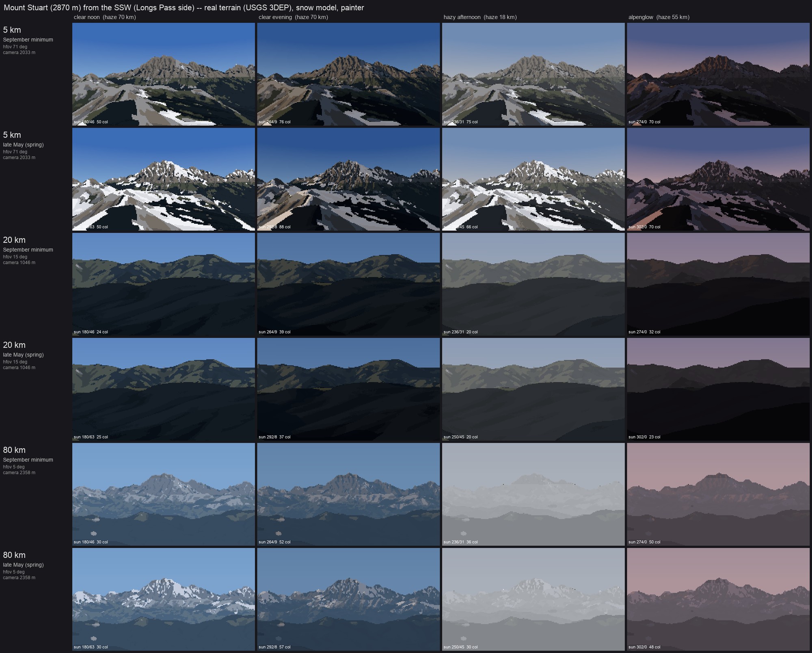Select the 20 km late May alpenglow render
Viewport: 812px width, 653px height.
pos(718,389)
